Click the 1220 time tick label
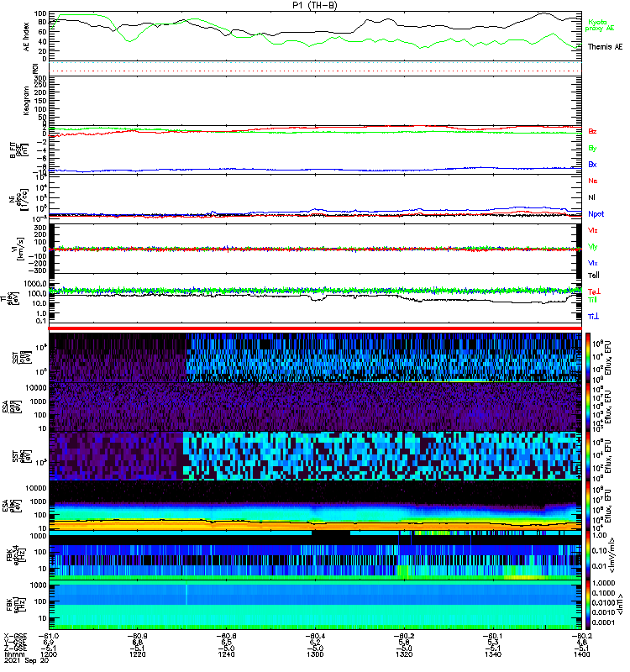 click(138, 654)
